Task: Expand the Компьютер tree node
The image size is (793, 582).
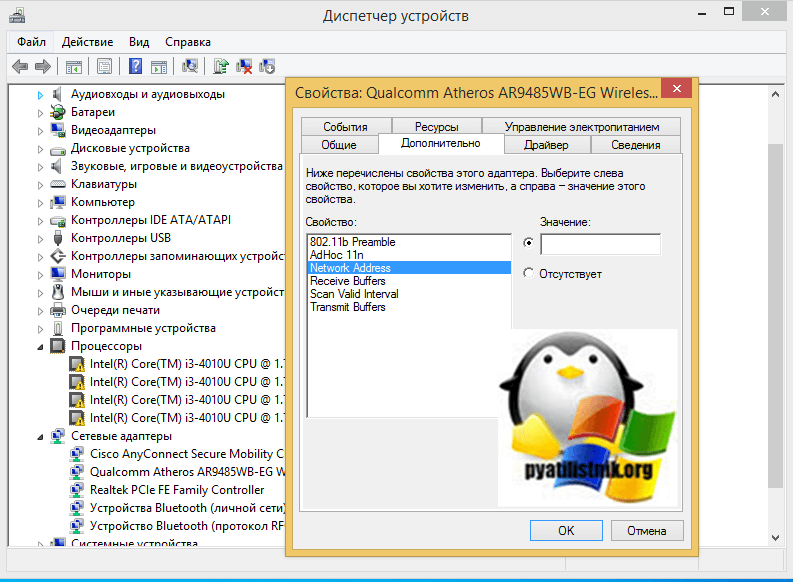Action: click(x=40, y=203)
